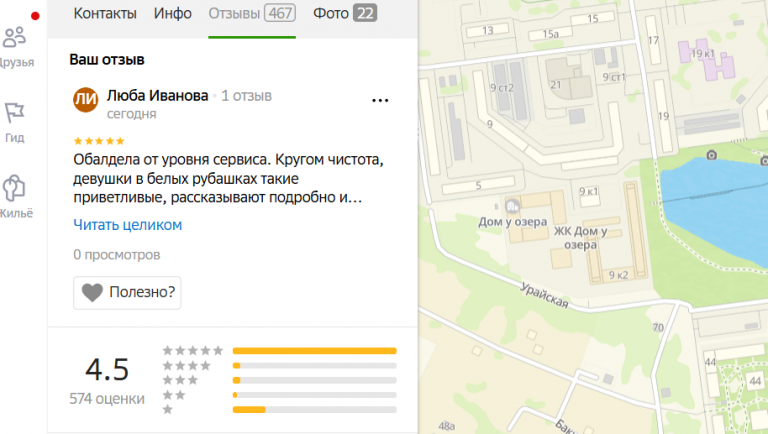
Task: Click building 9 ст2 on the map
Action: 502,88
